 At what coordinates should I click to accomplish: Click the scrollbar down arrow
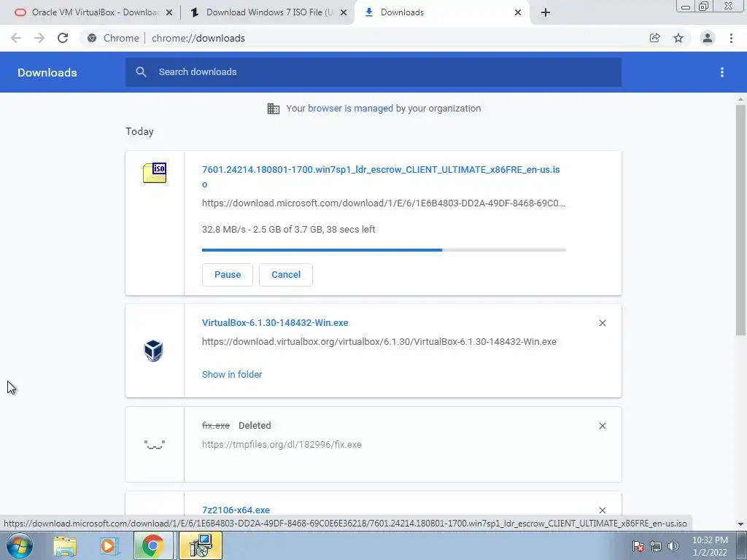740,524
